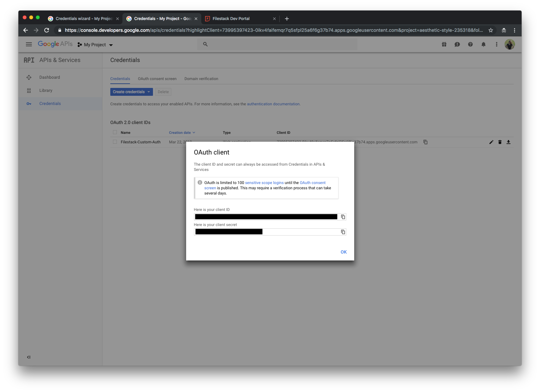Screen dimensions: 540x392
Task: Open the Create credentials dropdown
Action: (x=132, y=92)
